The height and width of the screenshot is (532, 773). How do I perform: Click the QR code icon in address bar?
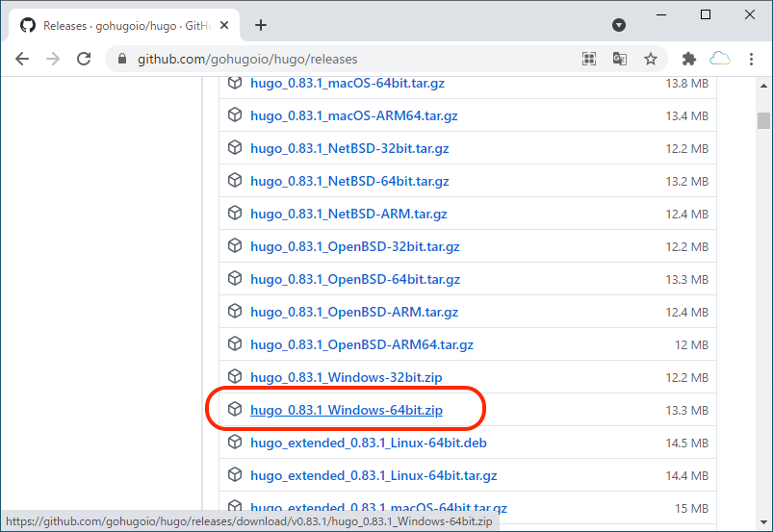pos(589,59)
